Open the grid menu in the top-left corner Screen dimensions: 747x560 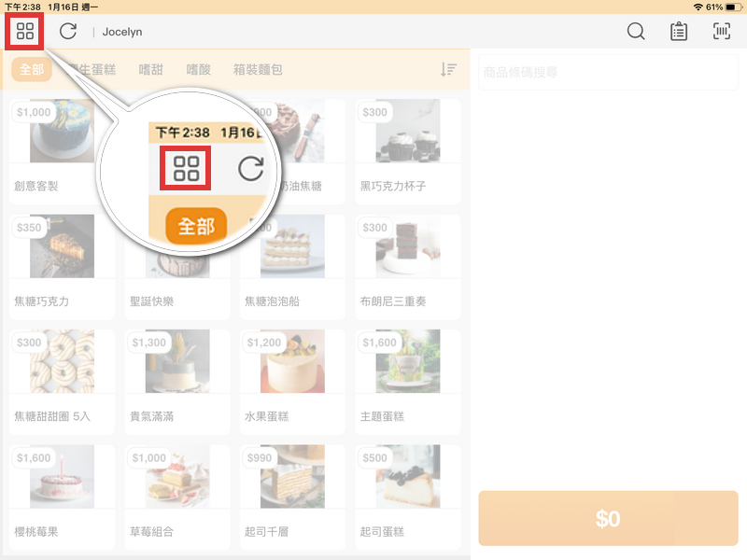pos(24,31)
